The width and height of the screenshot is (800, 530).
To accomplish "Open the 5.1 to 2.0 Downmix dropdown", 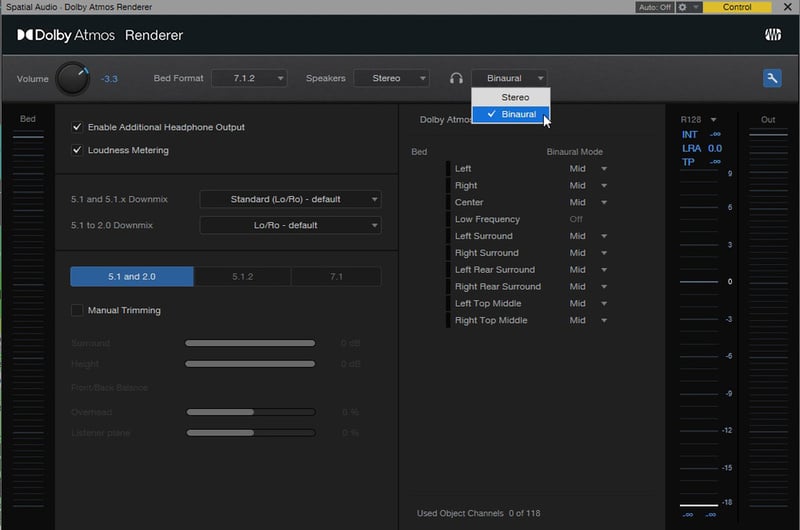I will 290,225.
